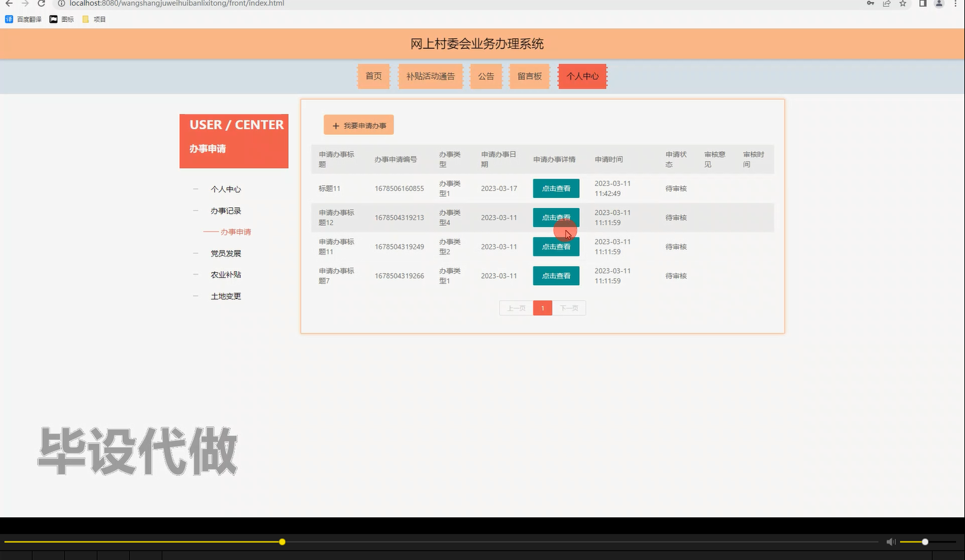
Task: Click the video progress bar handle
Action: [282, 542]
